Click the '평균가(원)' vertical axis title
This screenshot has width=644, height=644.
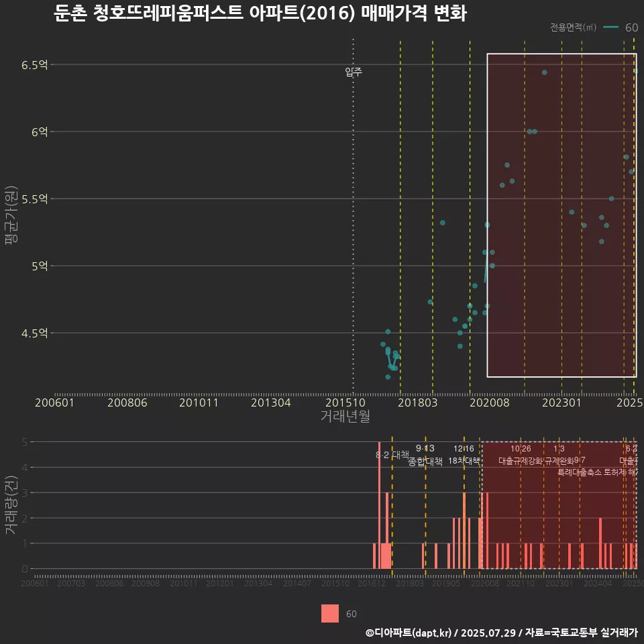11,215
